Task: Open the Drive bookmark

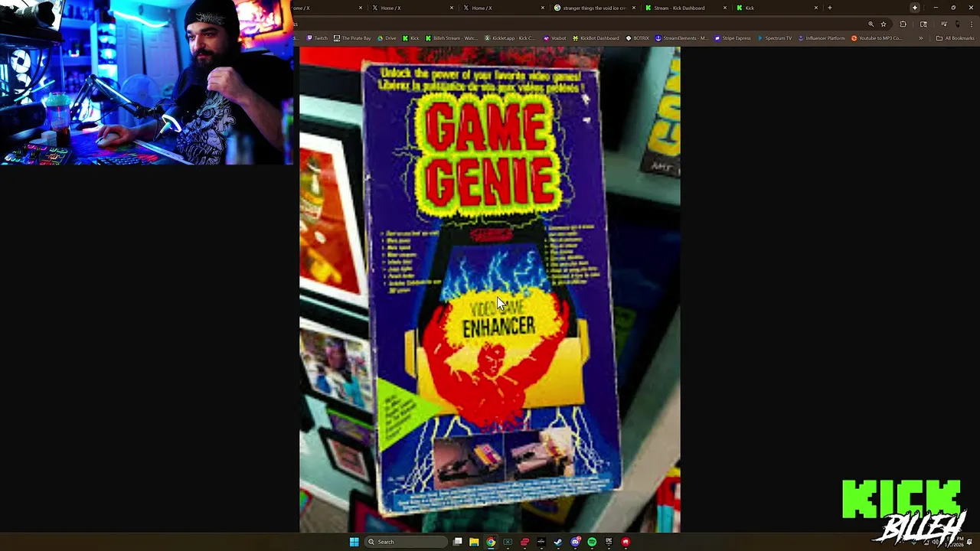Action: (387, 38)
